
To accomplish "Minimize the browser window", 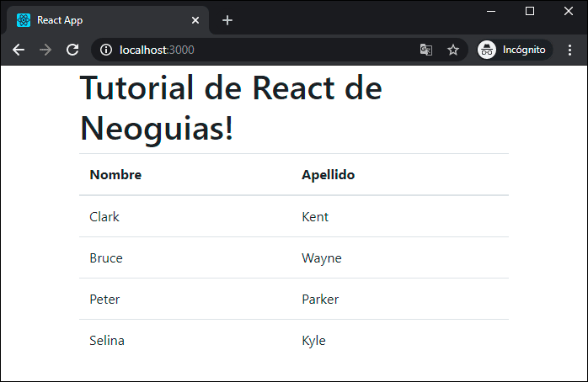I will tap(491, 11).
